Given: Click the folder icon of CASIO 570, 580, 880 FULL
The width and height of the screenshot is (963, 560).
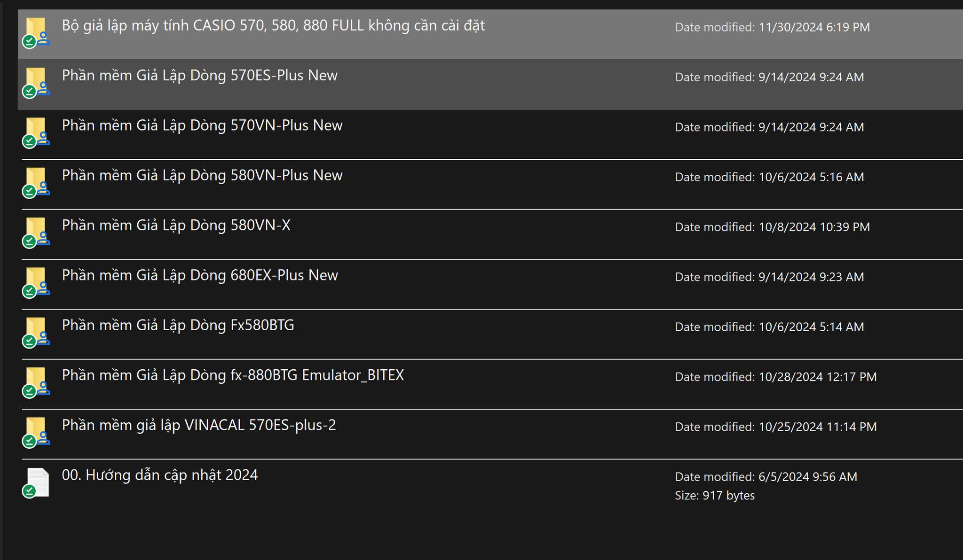Looking at the screenshot, I should [x=36, y=32].
